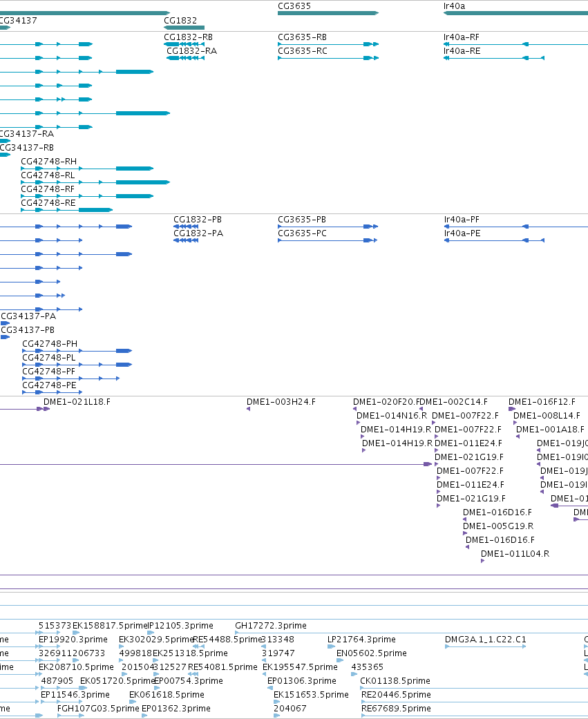Image resolution: width=588 pixels, height=719 pixels.
Task: Select EST EK158817.5prime
Action: click(110, 626)
